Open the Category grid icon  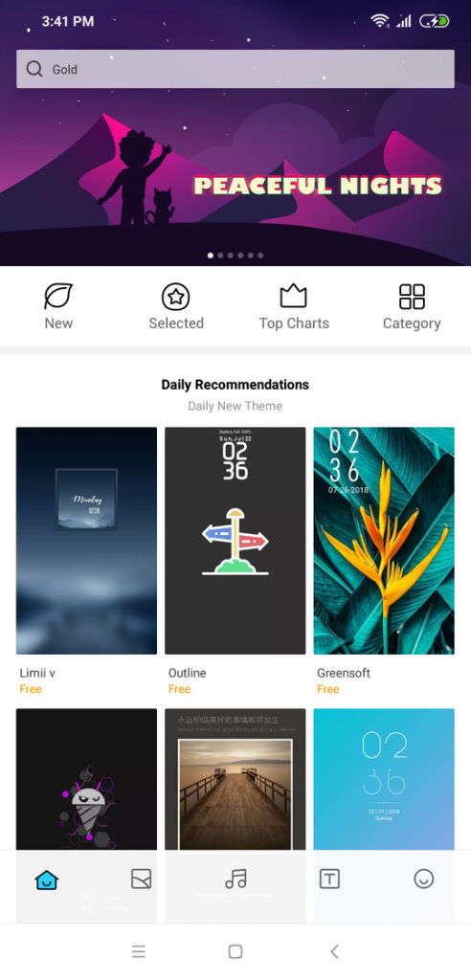tap(412, 297)
